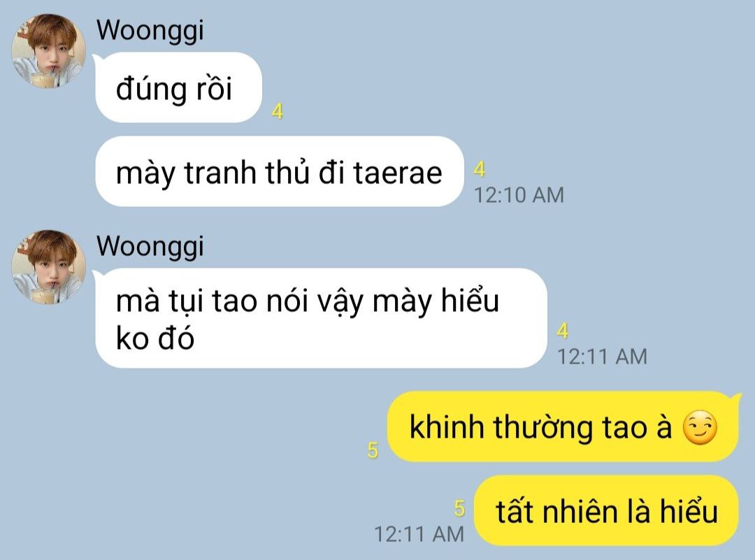This screenshot has height=560, width=755.
Task: Tap unread count 4 above left 12:11 AM
Action: (x=562, y=331)
